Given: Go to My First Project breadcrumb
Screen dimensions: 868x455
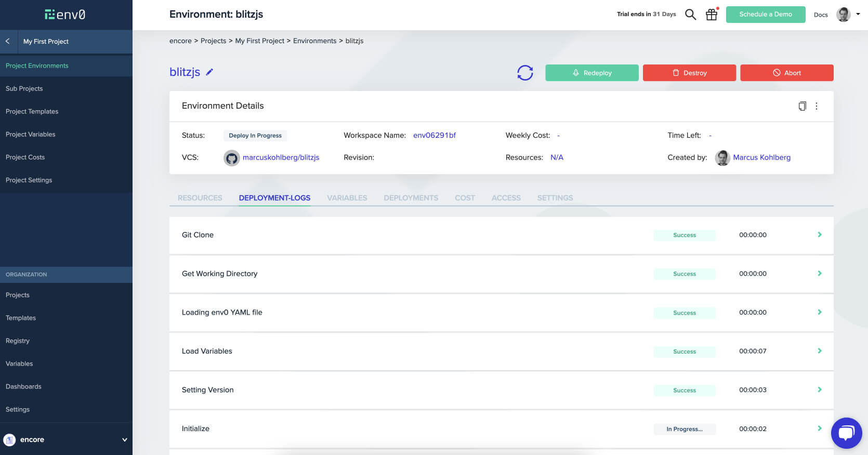Looking at the screenshot, I should (x=259, y=41).
